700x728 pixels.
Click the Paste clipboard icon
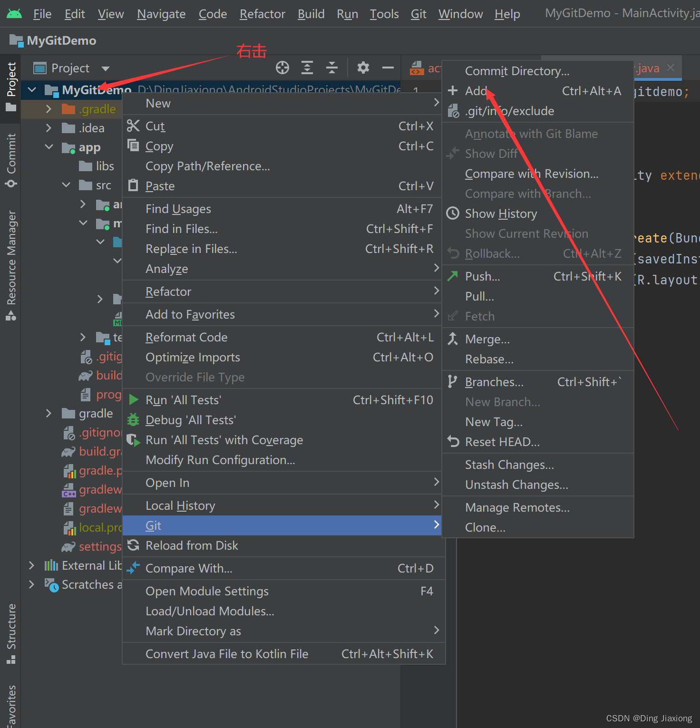click(x=134, y=185)
